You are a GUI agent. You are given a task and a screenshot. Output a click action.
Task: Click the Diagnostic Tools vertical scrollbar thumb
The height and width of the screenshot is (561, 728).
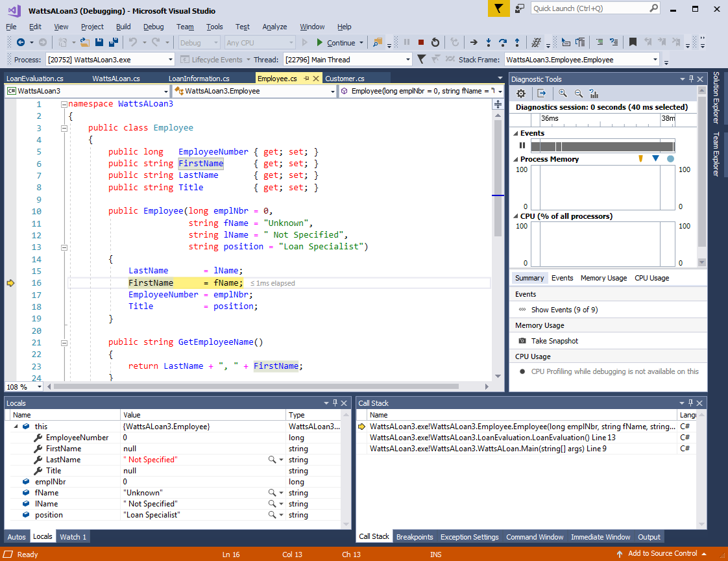pyautogui.click(x=701, y=171)
